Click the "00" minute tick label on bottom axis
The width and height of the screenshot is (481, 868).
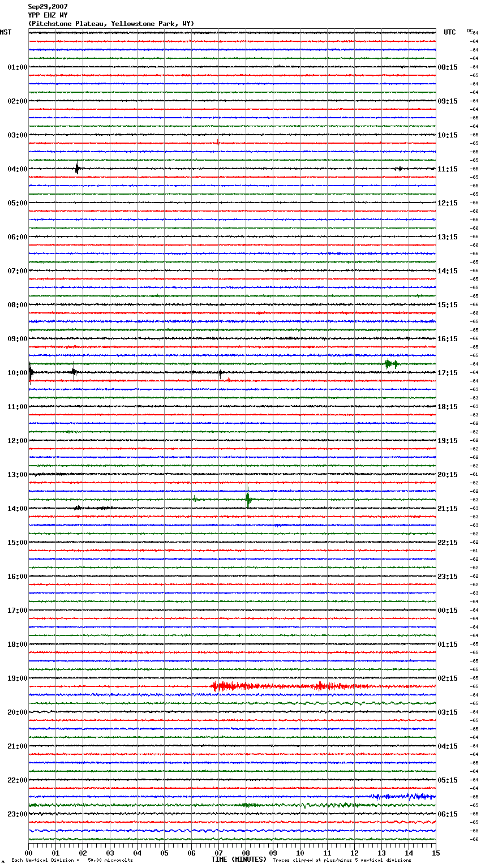[x=28, y=853]
